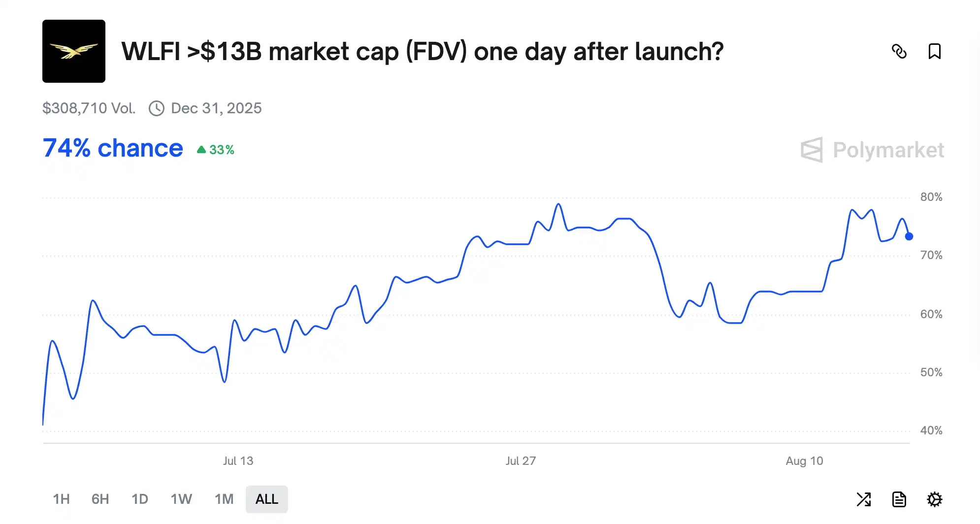Open chart settings gear icon
Image resolution: width=980 pixels, height=524 pixels.
pos(934,499)
